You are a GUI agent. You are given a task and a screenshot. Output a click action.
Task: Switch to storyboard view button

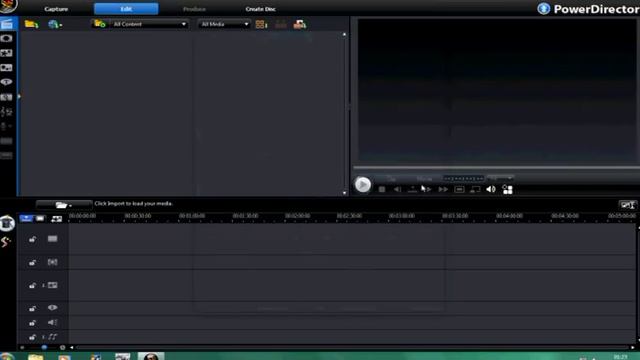[40, 218]
